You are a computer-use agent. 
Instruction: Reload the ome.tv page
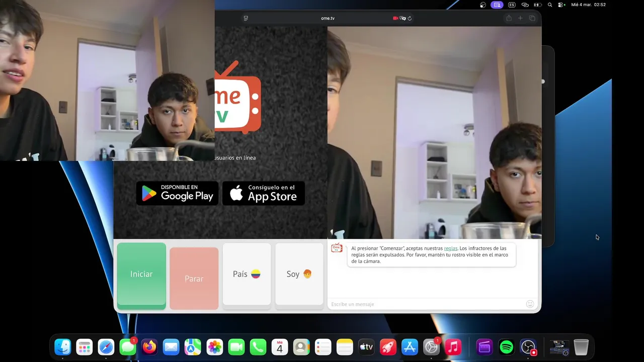coord(410,18)
